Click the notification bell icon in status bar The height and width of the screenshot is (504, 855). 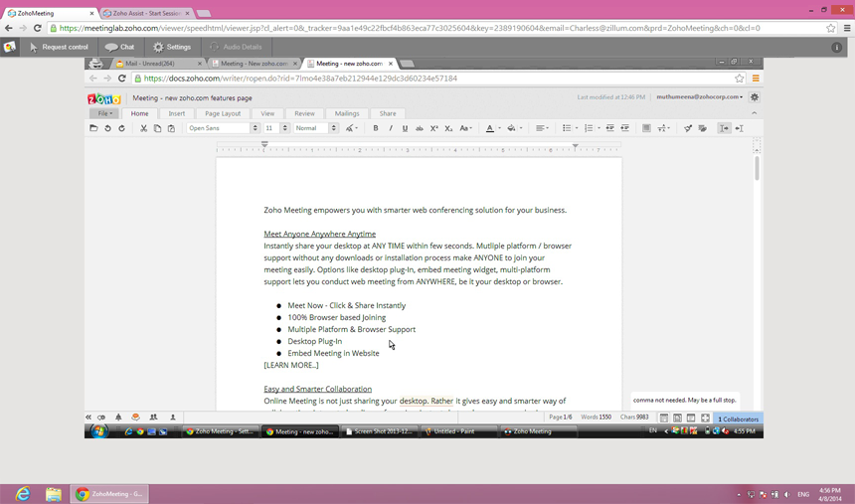(x=118, y=418)
